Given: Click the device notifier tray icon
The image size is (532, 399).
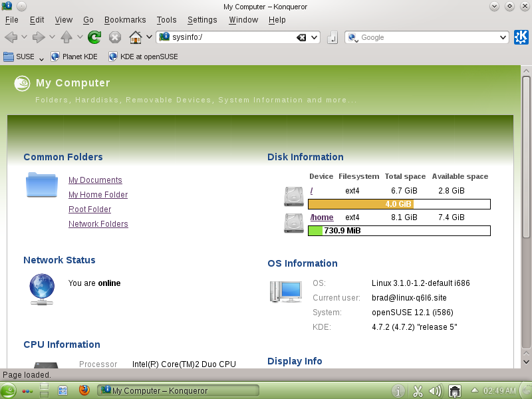Looking at the screenshot, I should [x=454, y=391].
